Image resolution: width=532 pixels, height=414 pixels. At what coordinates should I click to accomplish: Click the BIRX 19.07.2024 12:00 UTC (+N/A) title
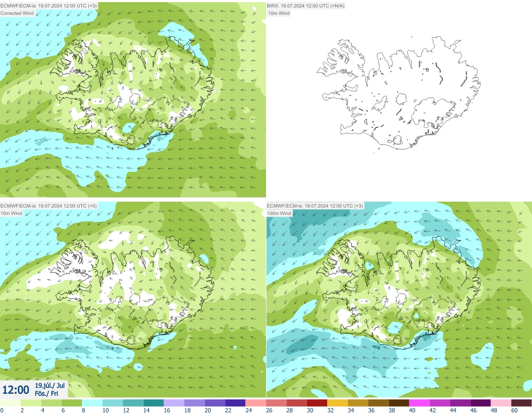(x=305, y=6)
